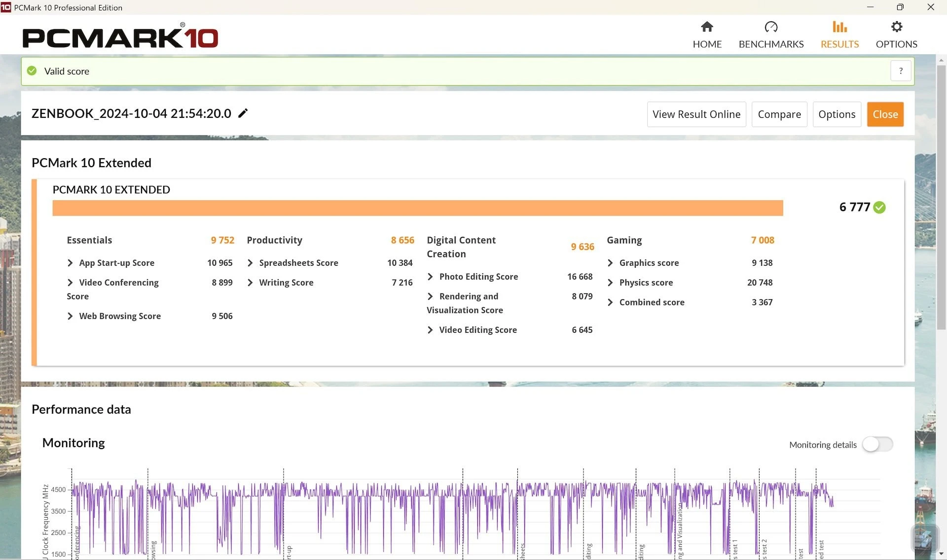The image size is (947, 560).
Task: Open the Results tab
Action: coord(839,35)
